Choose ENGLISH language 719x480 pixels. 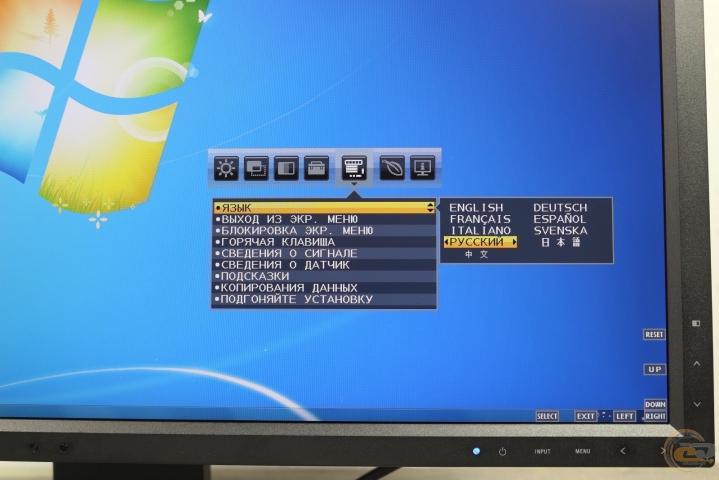[x=476, y=208]
